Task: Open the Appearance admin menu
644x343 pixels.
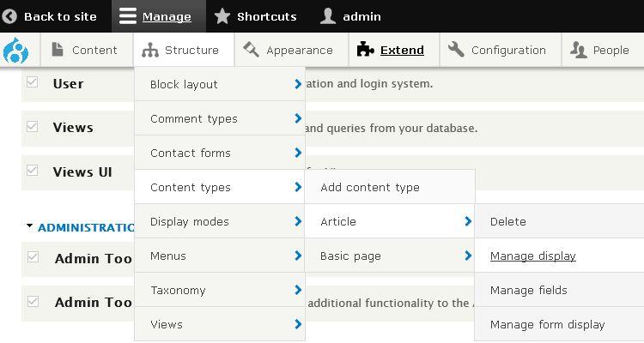Action: pos(291,50)
